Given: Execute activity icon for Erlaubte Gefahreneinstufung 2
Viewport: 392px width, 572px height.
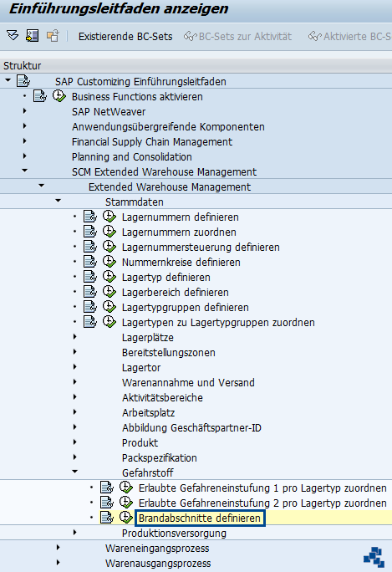Looking at the screenshot, I should [126, 503].
